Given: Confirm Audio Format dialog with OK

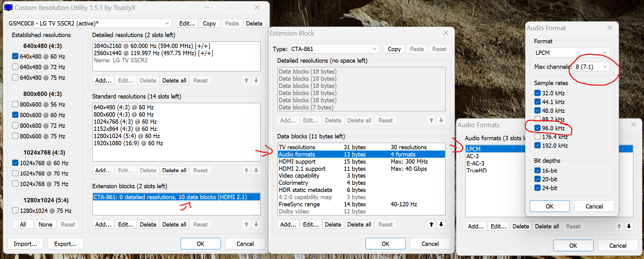Looking at the screenshot, I should point(550,206).
